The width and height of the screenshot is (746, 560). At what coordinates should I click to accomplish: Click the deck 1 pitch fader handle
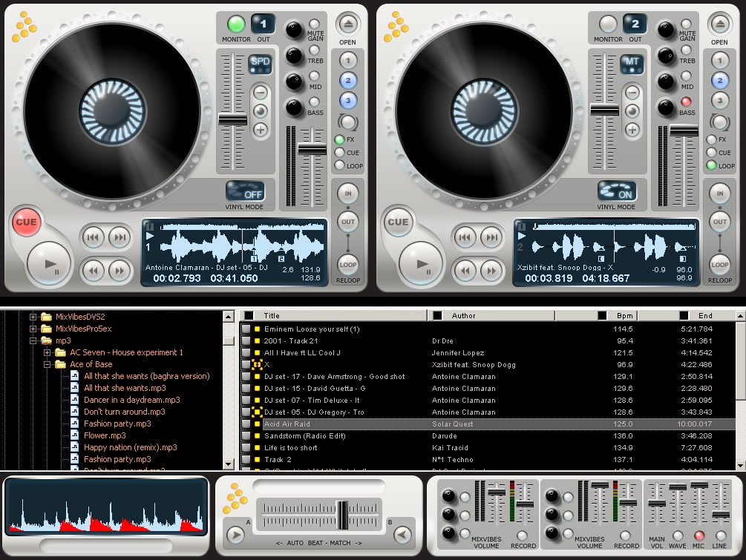click(x=232, y=119)
